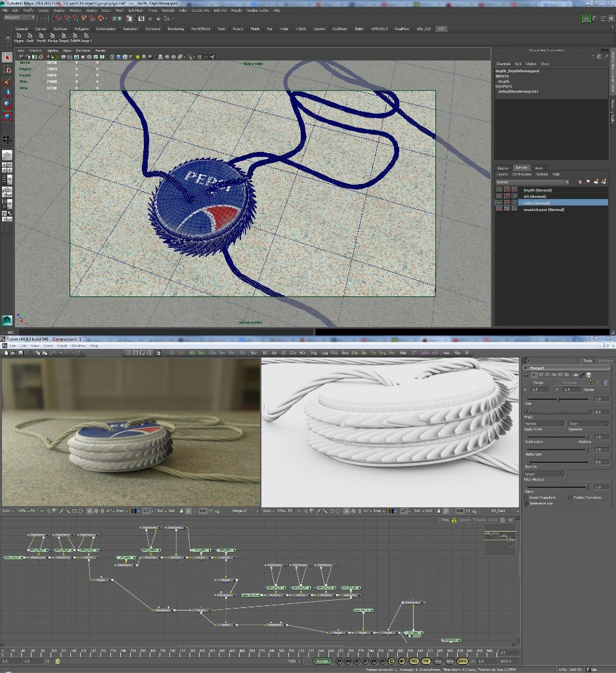Click the single-perspective layout icon in Maya toolbox
The height and width of the screenshot is (673, 616).
7,155
